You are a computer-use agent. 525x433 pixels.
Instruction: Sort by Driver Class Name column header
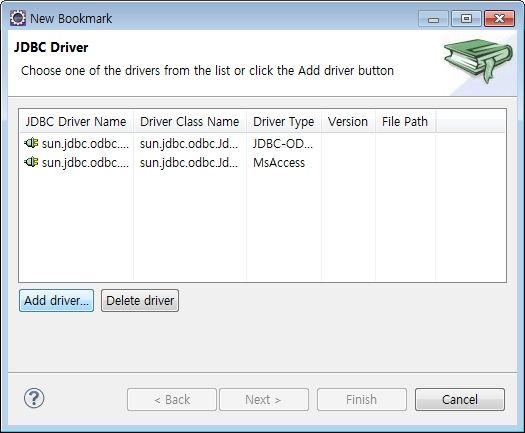coord(190,122)
